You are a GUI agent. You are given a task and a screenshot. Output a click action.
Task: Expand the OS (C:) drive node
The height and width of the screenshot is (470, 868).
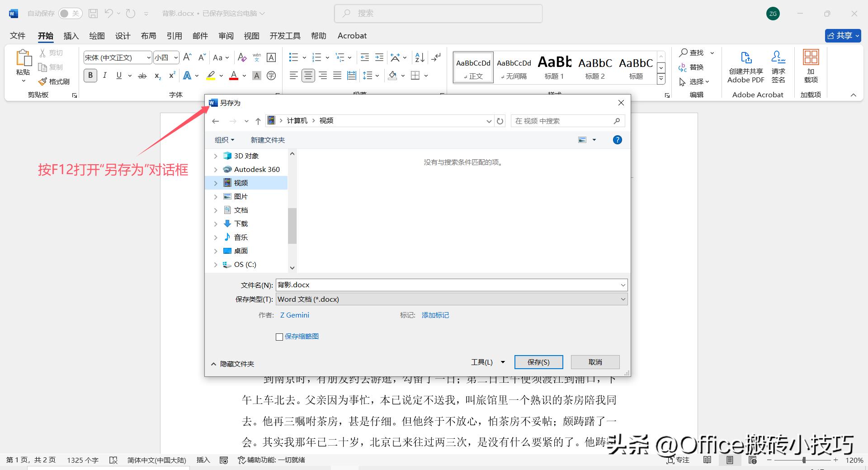(x=216, y=265)
